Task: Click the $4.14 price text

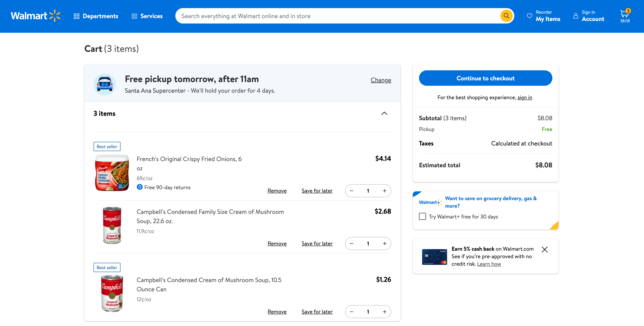Action: 383,159
